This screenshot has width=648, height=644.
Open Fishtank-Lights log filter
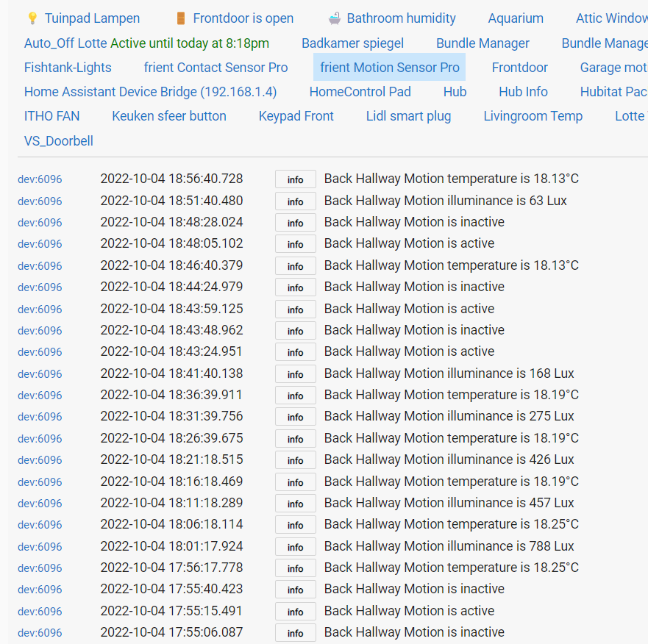coord(68,68)
